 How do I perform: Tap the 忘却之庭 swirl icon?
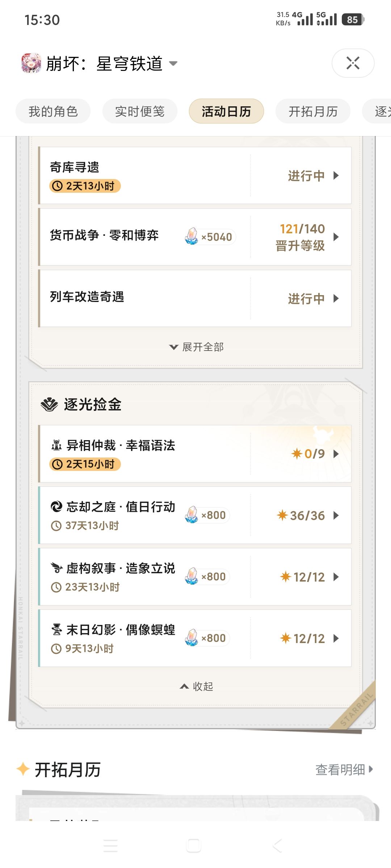click(56, 507)
